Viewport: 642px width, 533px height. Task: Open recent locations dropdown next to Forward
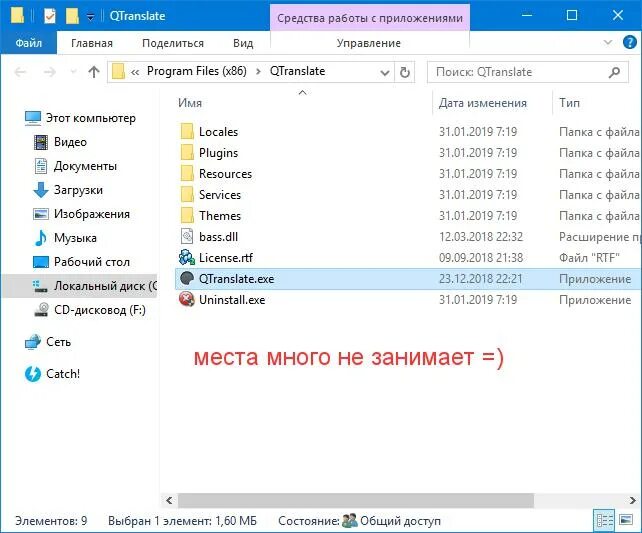[74, 72]
